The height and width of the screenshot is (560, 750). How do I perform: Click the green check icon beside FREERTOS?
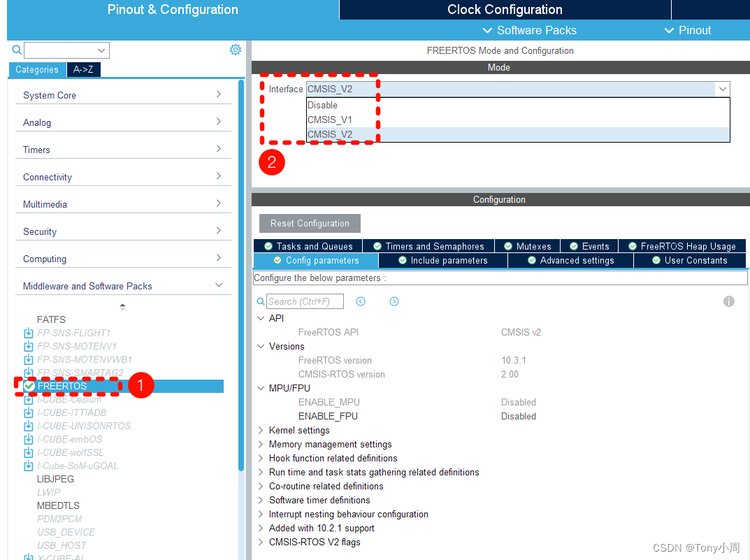pyautogui.click(x=29, y=386)
